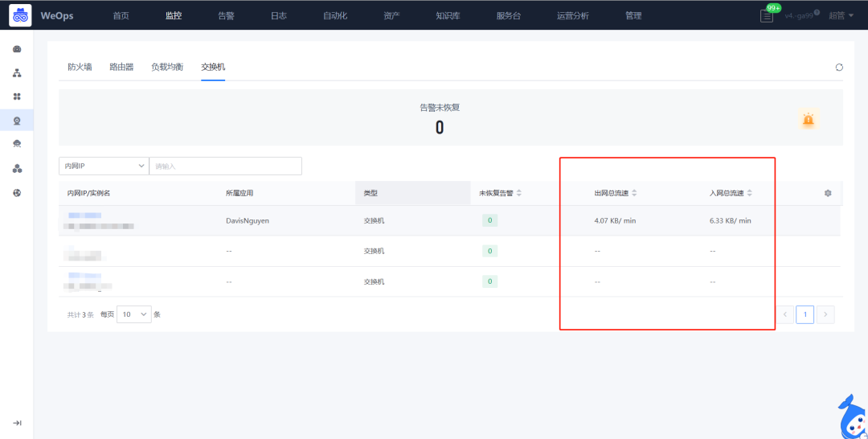Viewport: 868px width, 439px height.
Task: Select page 1 in pagination
Action: coord(805,314)
